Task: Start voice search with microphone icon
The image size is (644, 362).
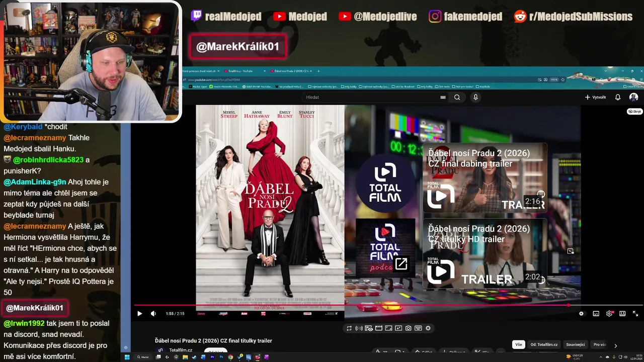Action: pyautogui.click(x=475, y=97)
